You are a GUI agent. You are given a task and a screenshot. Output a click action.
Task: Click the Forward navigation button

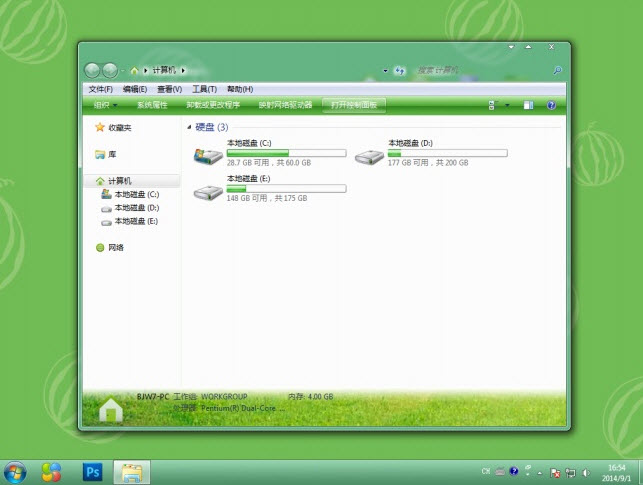pyautogui.click(x=110, y=71)
